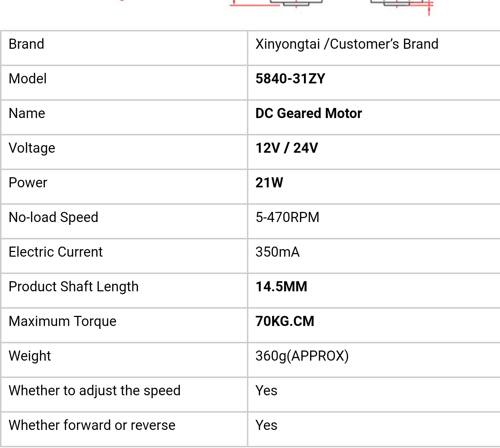500x448 pixels.
Task: Click the 70KG.CM maximum torque value
Action: (x=285, y=321)
